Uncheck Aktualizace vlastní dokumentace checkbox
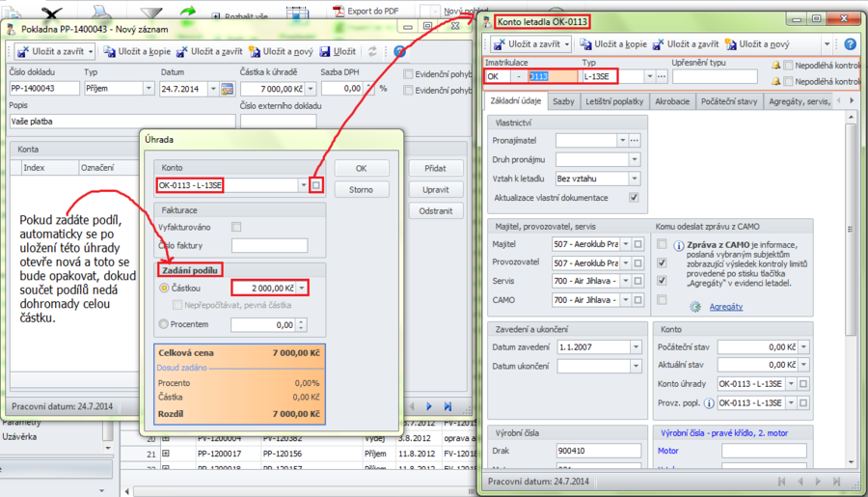This screenshot has width=868, height=497. [634, 197]
